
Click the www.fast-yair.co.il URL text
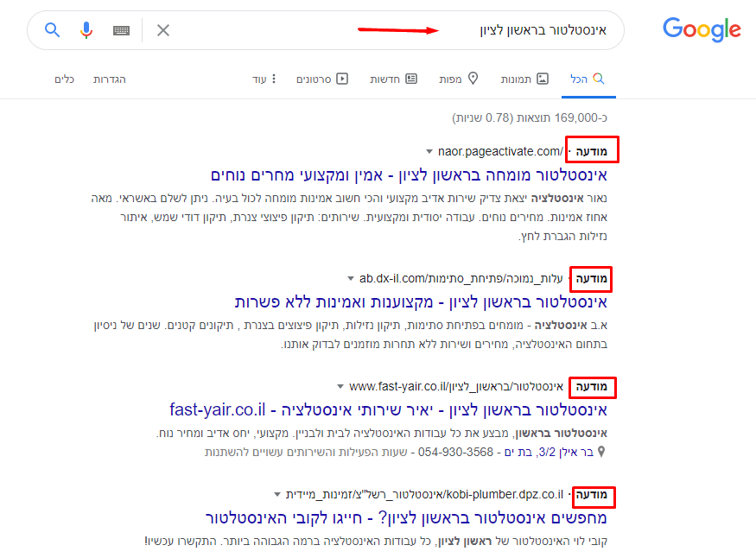tap(456, 386)
